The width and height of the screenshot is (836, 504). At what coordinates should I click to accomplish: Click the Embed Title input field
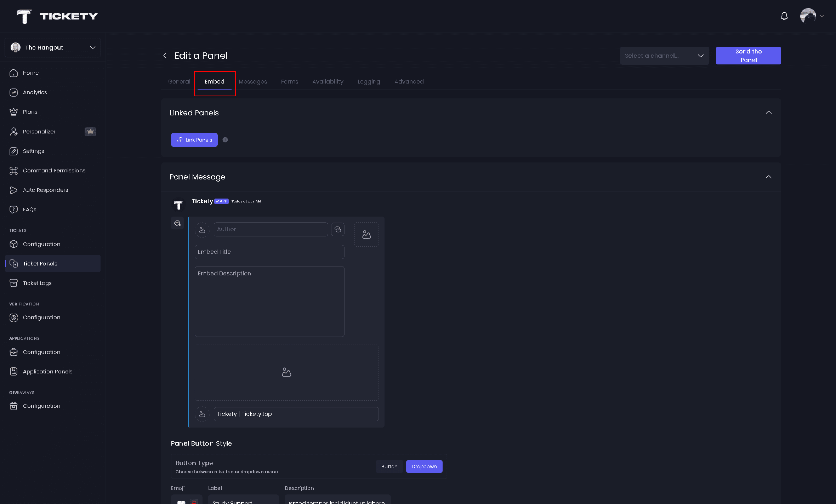point(269,252)
